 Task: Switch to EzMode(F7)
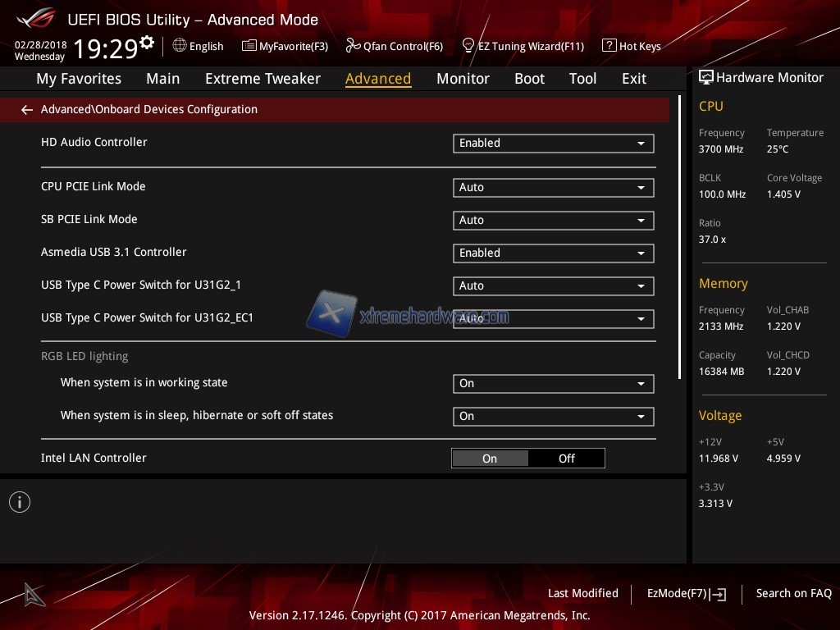686,594
